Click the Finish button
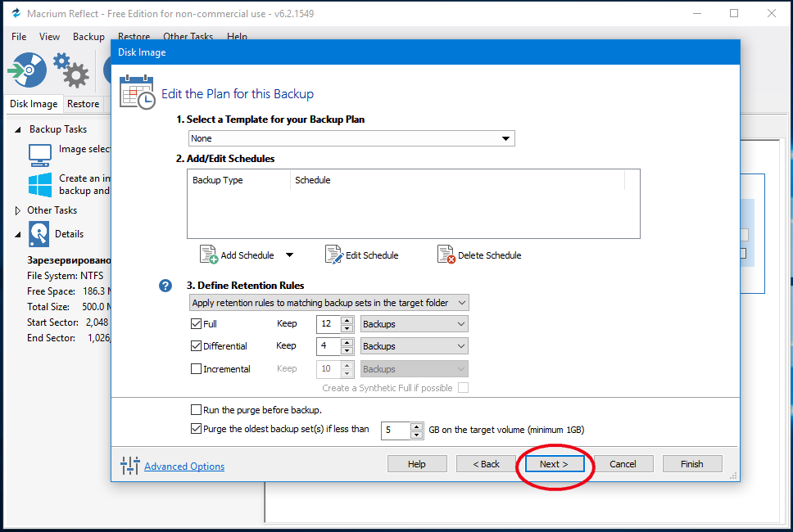Screen dimensions: 793x532 tap(692, 464)
